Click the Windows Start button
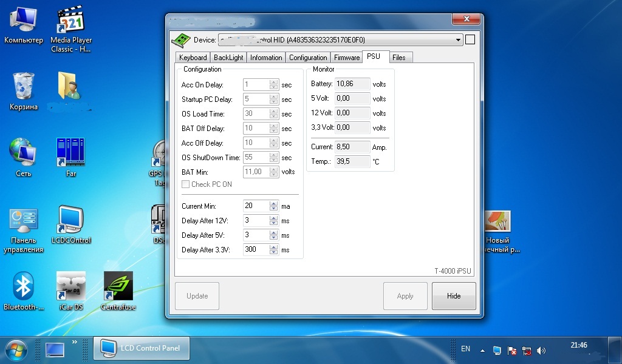622x364 pixels. pos(16,349)
